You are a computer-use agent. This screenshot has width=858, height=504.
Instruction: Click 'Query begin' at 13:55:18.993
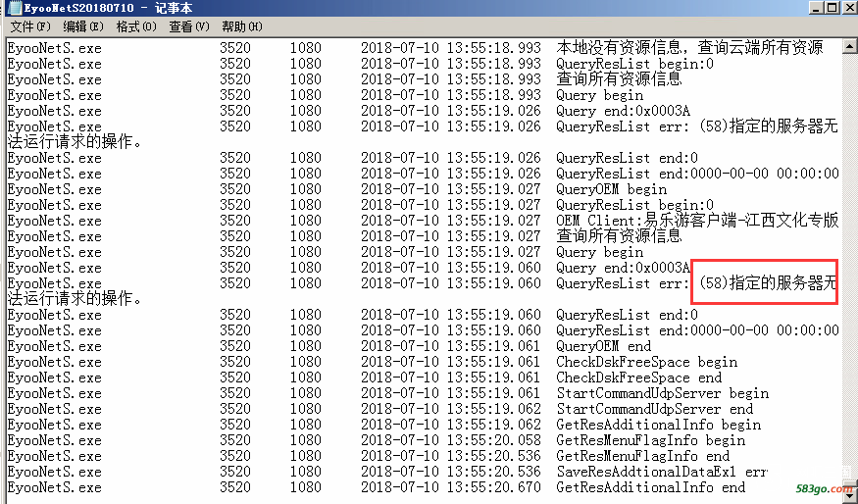click(x=600, y=95)
